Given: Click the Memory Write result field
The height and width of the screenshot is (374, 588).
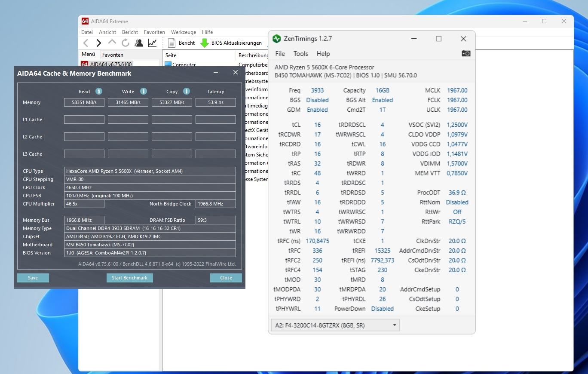Looking at the screenshot, I should coord(128,102).
